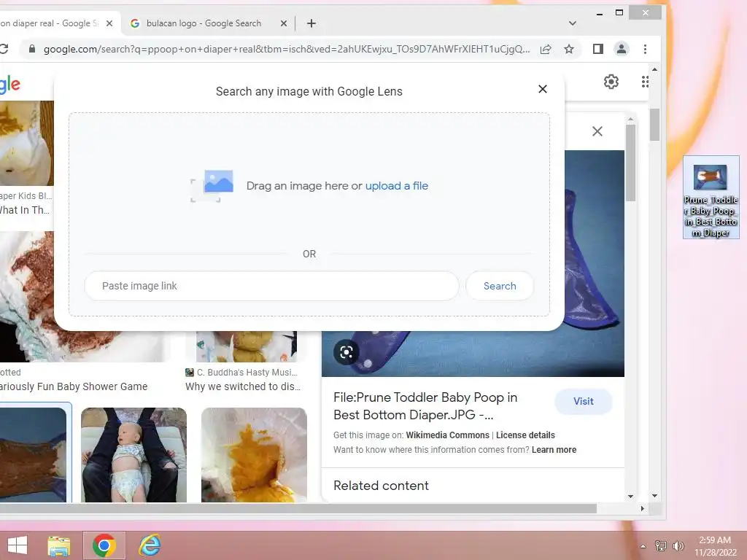View site security information lock icon
The height and width of the screenshot is (560, 747).
(32, 49)
